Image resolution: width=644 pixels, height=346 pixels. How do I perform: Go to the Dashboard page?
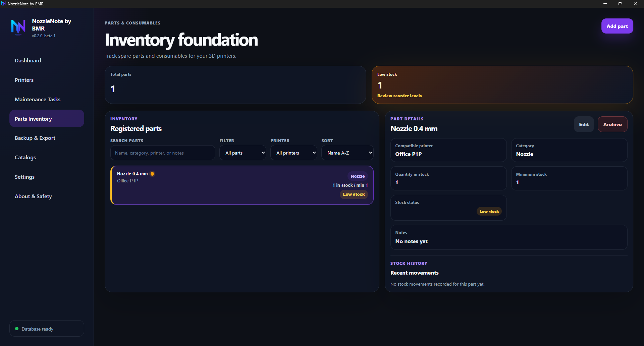pos(28,60)
